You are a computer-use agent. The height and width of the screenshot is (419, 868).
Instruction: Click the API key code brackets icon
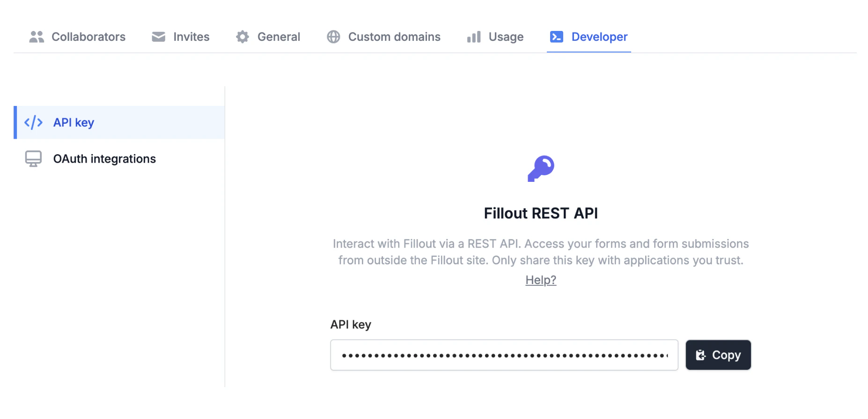coord(33,122)
